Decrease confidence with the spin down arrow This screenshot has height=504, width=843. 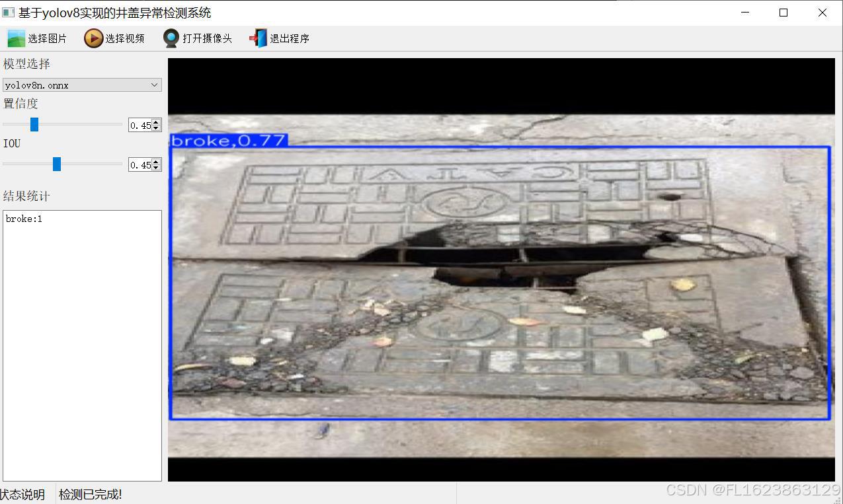156,128
